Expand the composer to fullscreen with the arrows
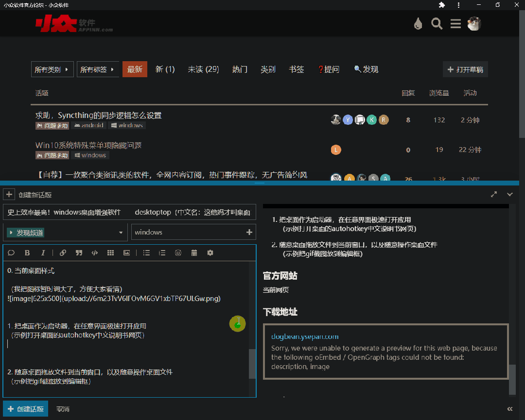 (494, 193)
